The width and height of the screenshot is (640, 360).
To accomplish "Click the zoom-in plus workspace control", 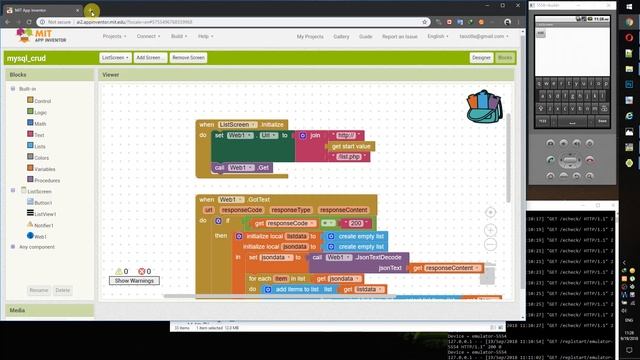I will [490, 230].
